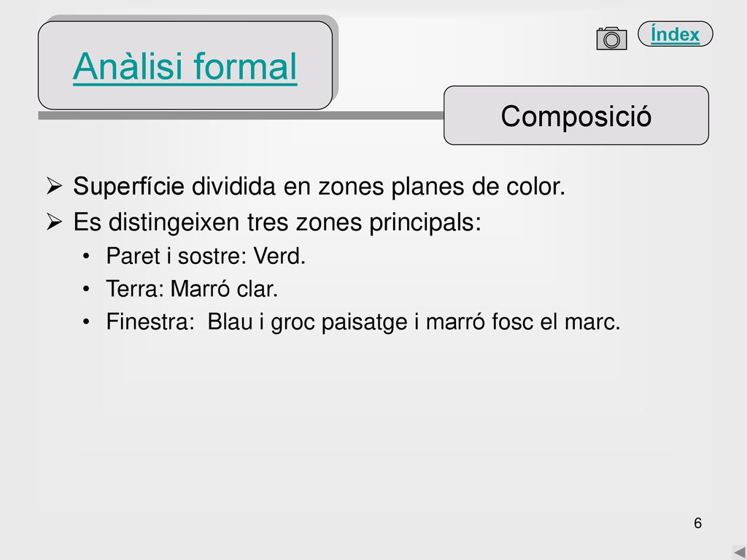Click the line 'Es distingeixen tres zones principals'
747x560 pixels.
tap(277, 222)
